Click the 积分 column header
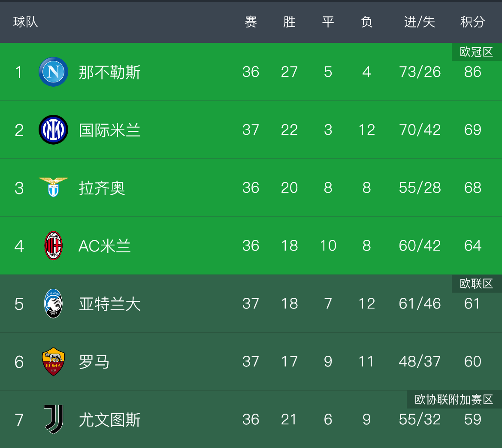The width and height of the screenshot is (502, 448). coord(472,21)
